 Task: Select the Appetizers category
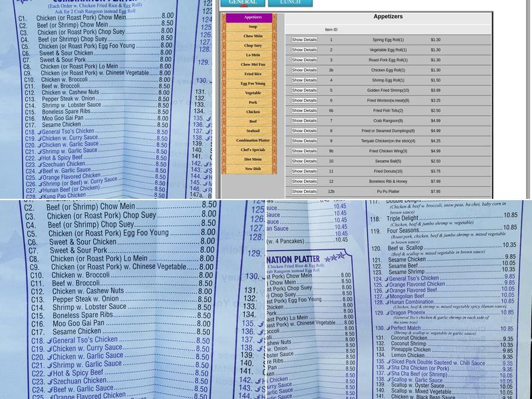coord(253,18)
